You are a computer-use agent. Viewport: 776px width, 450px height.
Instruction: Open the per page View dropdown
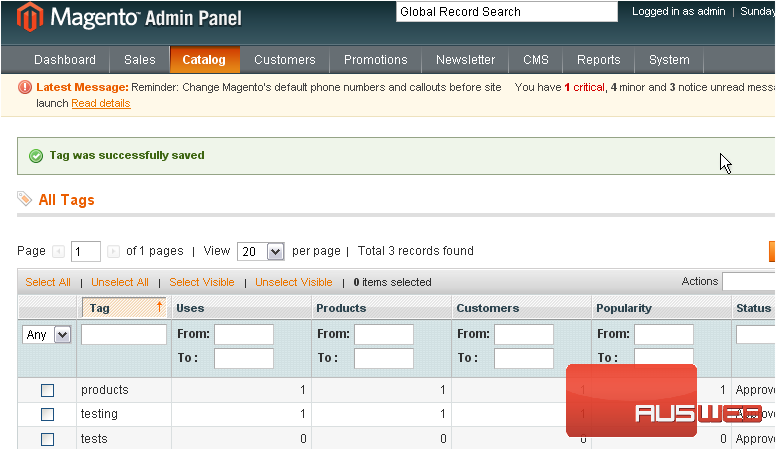(260, 251)
